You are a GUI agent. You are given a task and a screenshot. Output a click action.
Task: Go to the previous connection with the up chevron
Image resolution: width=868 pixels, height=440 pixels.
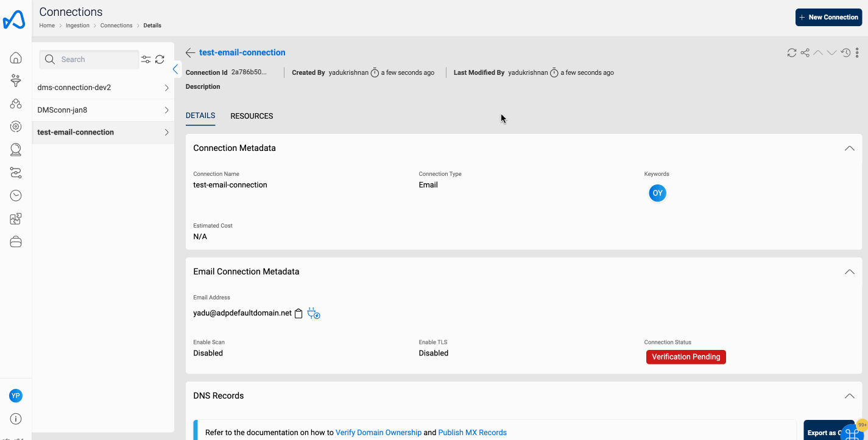(x=818, y=53)
